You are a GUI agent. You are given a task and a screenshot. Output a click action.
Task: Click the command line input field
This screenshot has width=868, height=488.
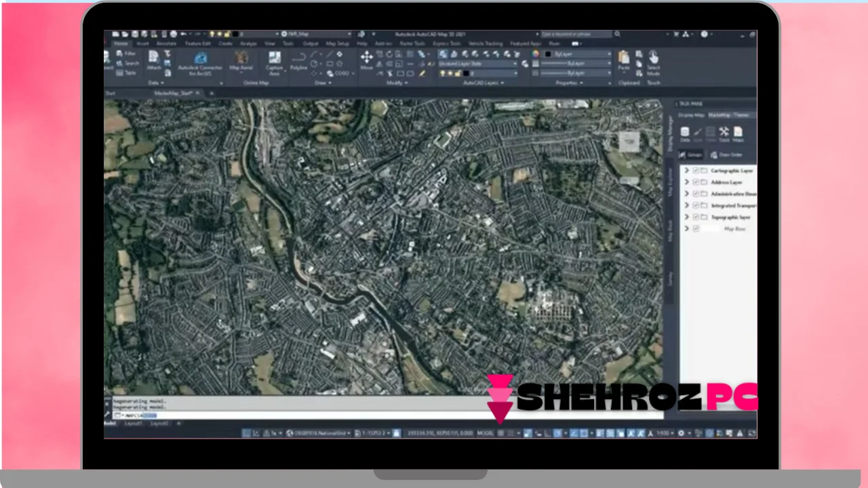(x=387, y=415)
